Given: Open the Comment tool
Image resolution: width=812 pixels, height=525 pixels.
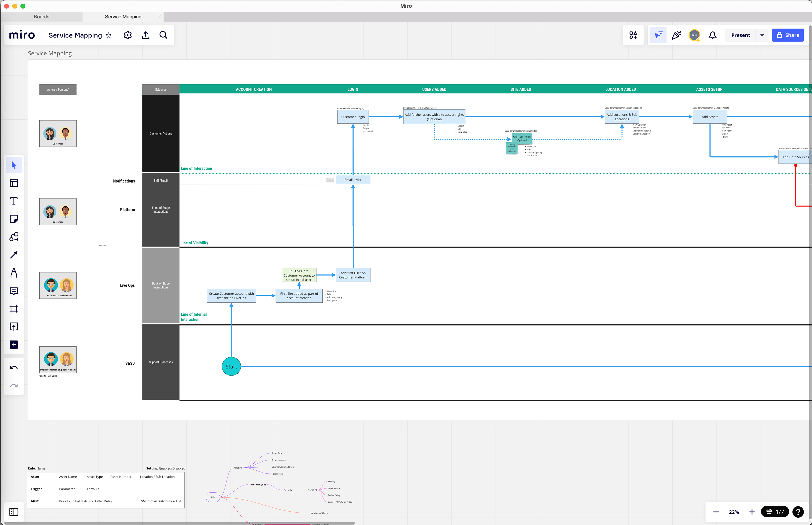Looking at the screenshot, I should [14, 291].
